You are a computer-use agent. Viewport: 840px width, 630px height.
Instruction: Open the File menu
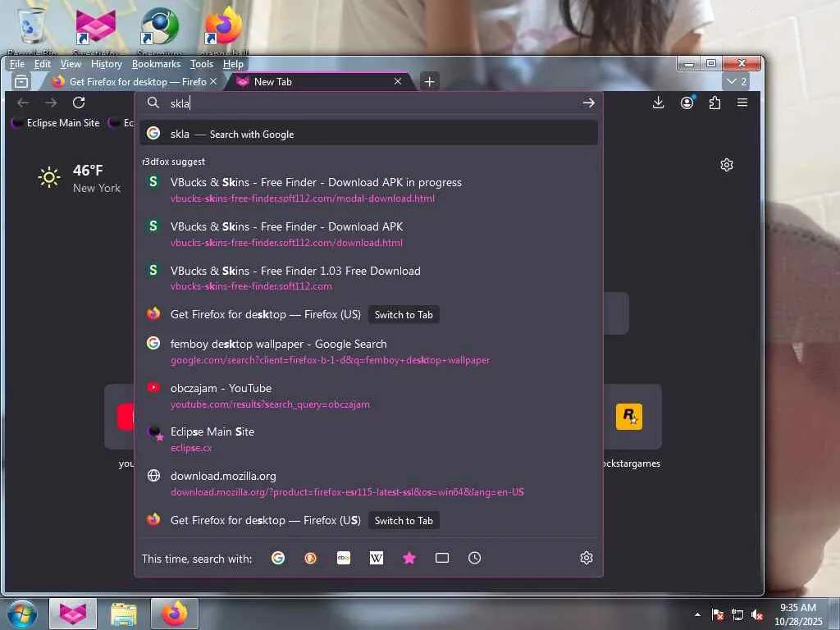[x=17, y=64]
